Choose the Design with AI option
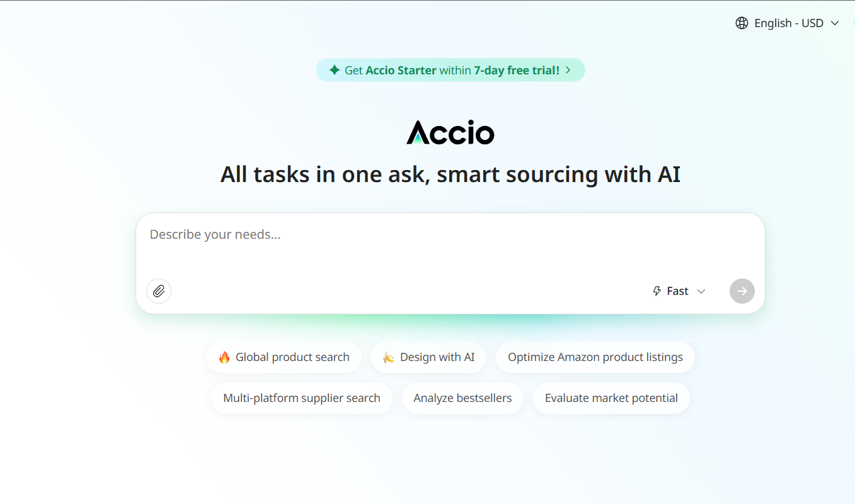855x504 pixels. tap(428, 357)
